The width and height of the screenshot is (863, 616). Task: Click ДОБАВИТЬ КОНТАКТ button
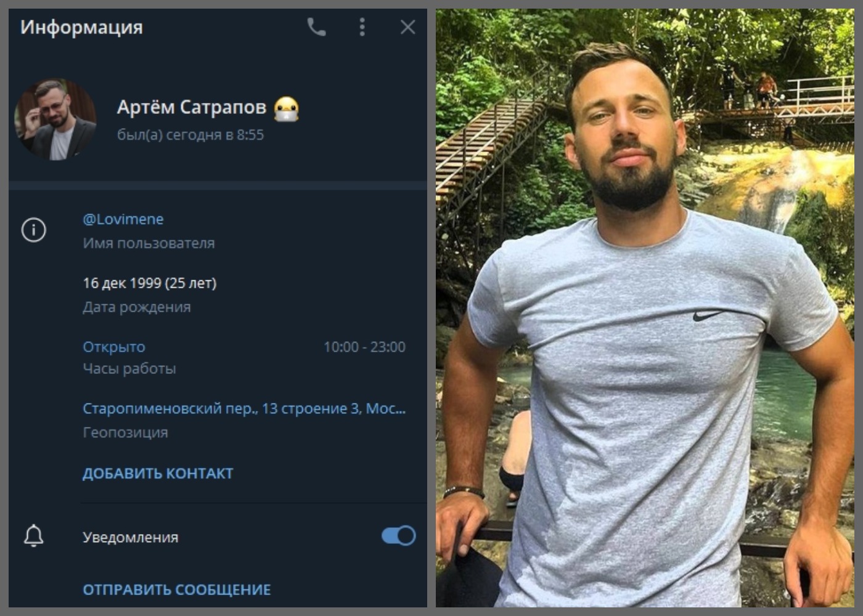click(x=158, y=473)
